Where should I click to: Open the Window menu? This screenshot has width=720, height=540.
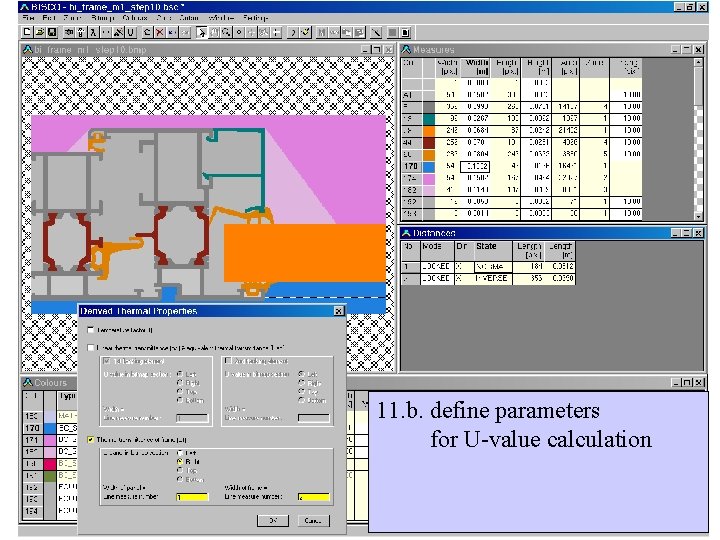point(221,18)
